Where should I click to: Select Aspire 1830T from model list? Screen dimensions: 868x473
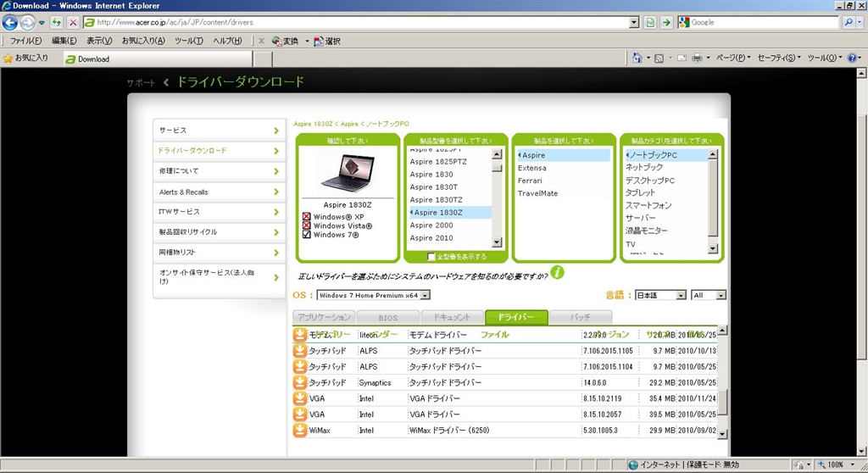434,186
